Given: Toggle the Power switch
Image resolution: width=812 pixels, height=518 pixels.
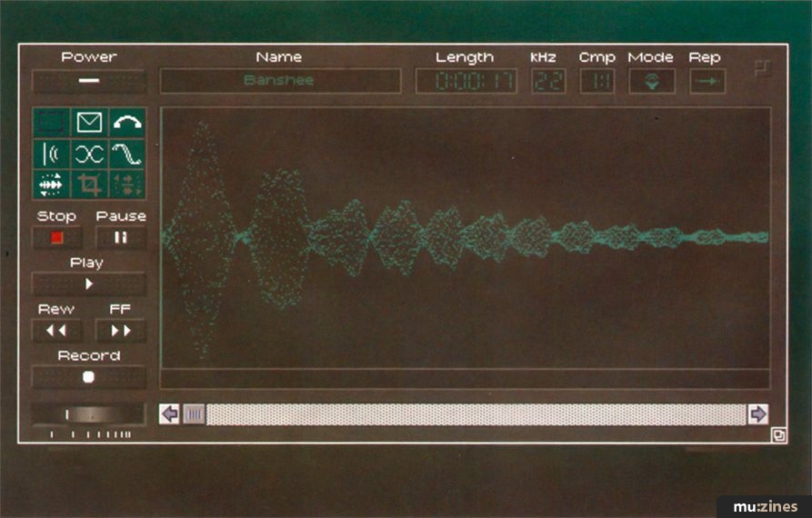Looking at the screenshot, I should 89,81.
